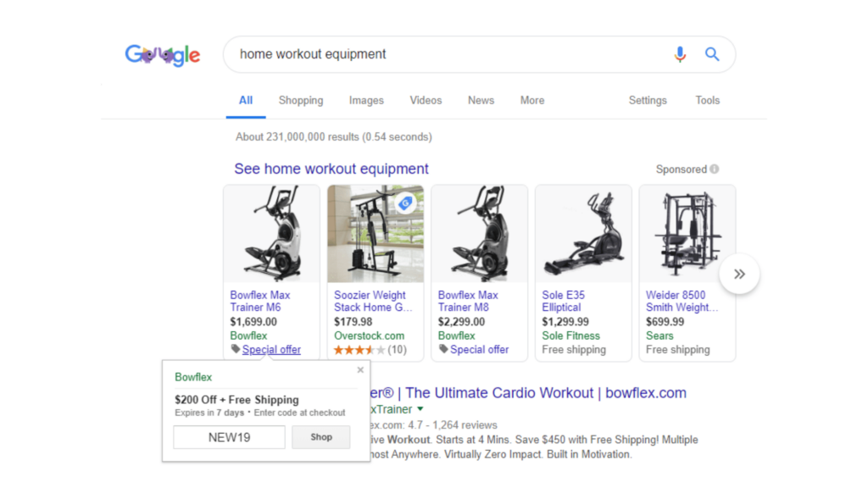Click the tag icon beside M6 Special offer

tap(236, 349)
